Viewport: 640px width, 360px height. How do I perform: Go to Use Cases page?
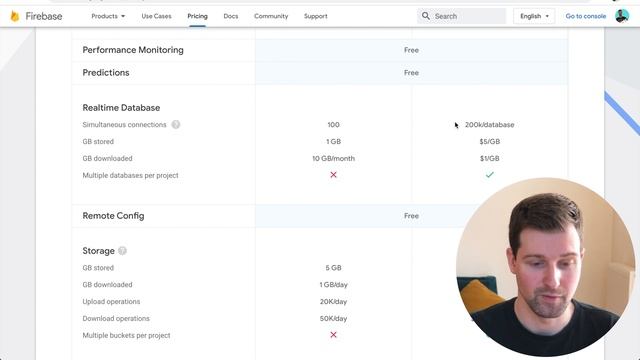[156, 16]
